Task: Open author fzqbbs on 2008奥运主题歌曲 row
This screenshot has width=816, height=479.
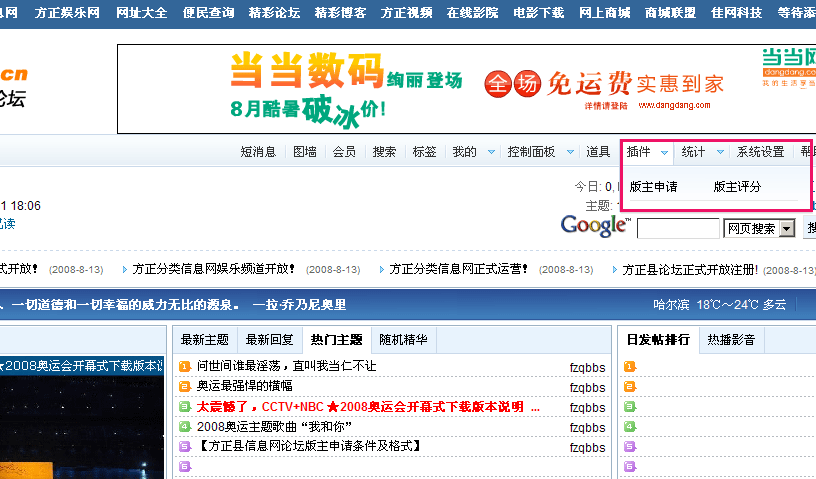Action: (x=588, y=428)
